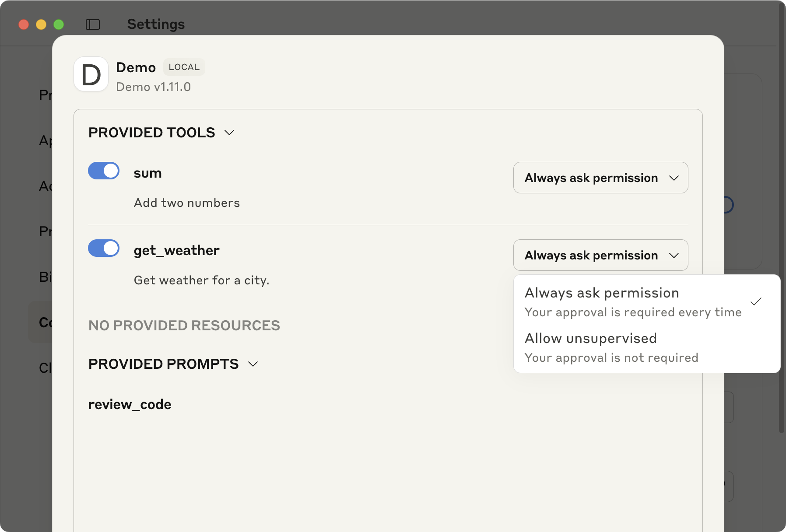The image size is (786, 532).
Task: Click the review_code prompt
Action: (x=130, y=405)
